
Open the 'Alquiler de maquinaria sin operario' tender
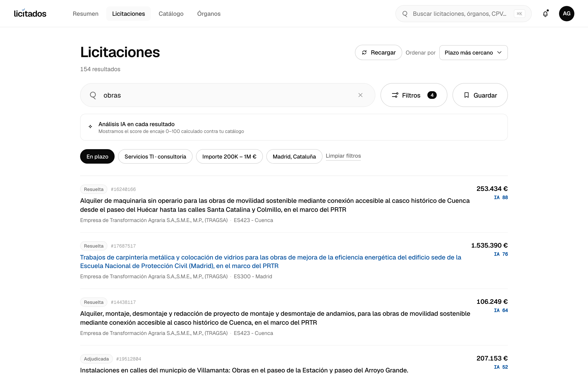275,205
